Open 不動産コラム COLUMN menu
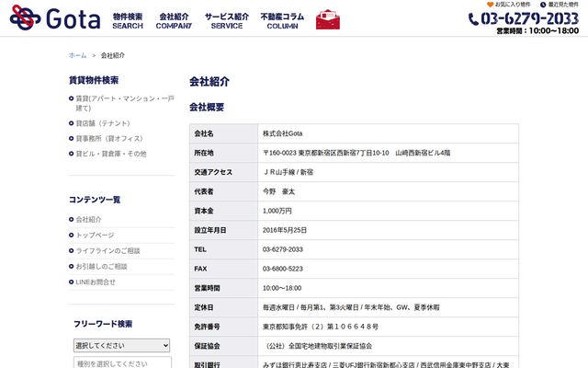588x368 pixels. (282, 21)
